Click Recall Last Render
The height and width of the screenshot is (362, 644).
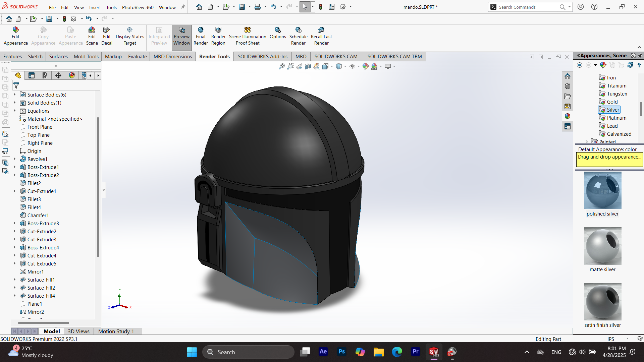321,36
